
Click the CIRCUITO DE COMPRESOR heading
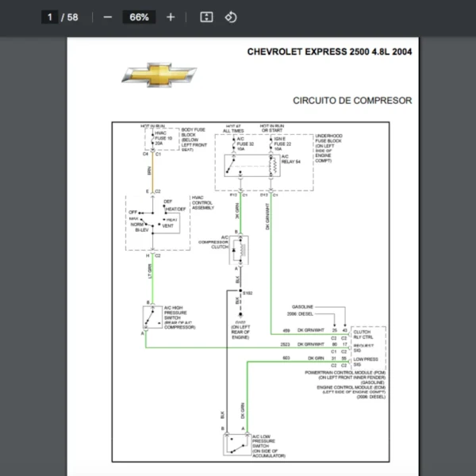tap(352, 101)
